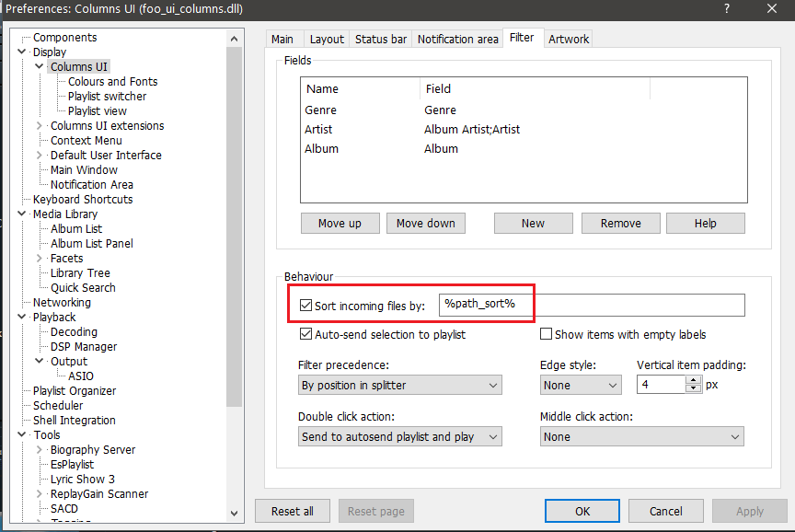Open the Notification area tab
Image resolution: width=795 pixels, height=532 pixels.
(457, 39)
